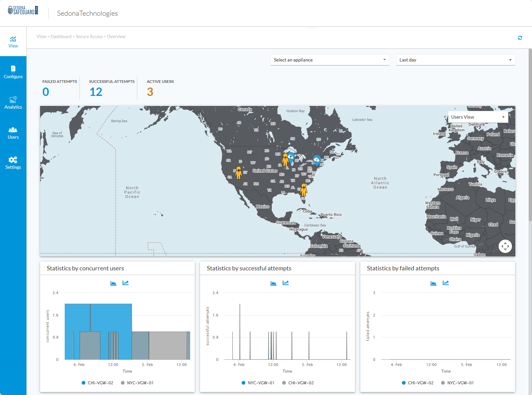532x395 pixels.
Task: Open the View section in sidebar
Action: [13, 42]
